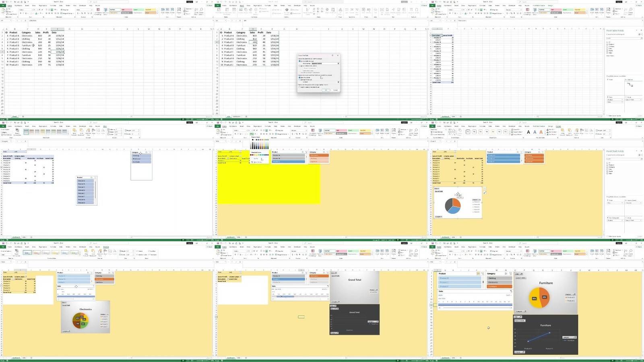
Task: Click Table icon in the Create PivotTable window ribbon
Action: (x=234, y=10)
